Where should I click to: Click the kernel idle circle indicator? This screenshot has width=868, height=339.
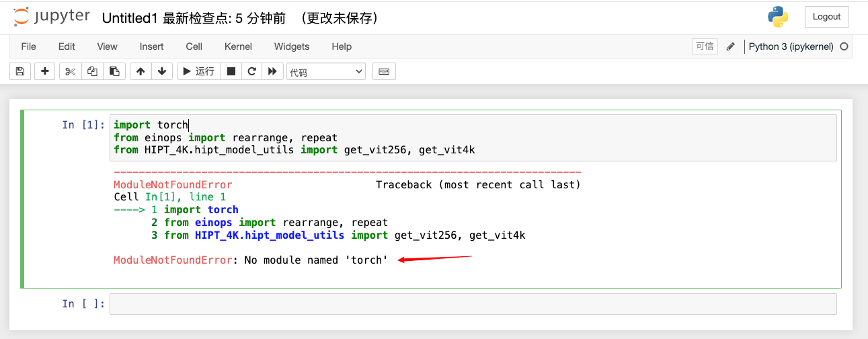[844, 46]
